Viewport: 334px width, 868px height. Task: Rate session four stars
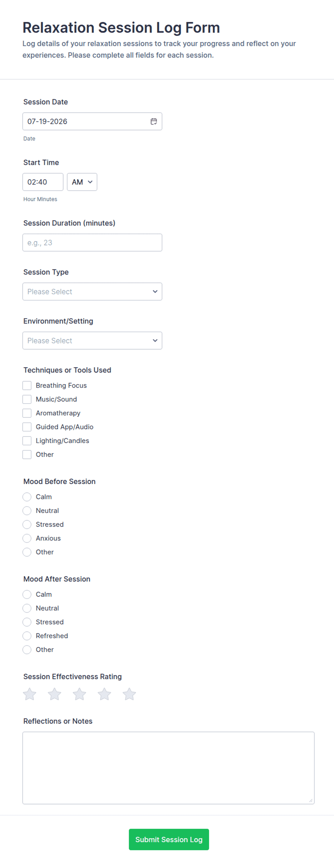104,694
